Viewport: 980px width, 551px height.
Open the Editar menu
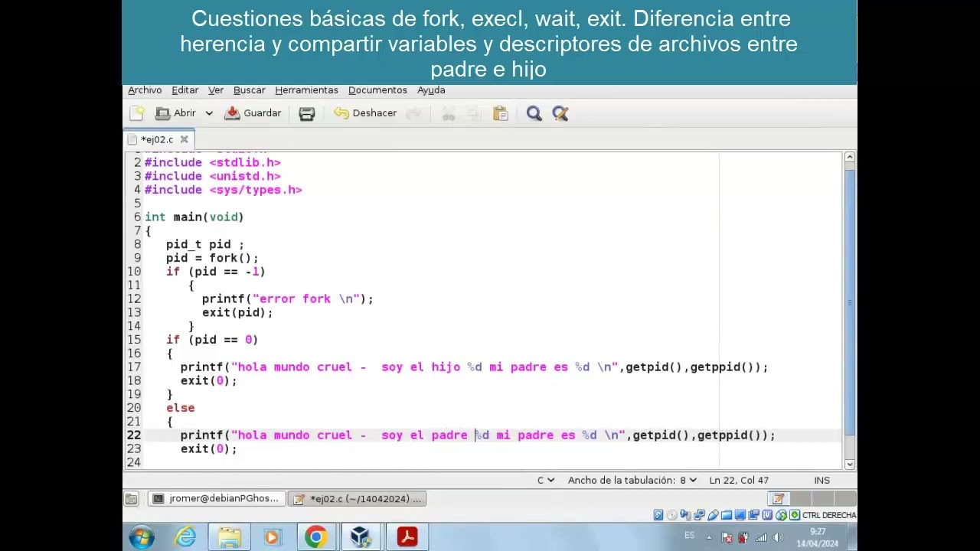(x=185, y=90)
